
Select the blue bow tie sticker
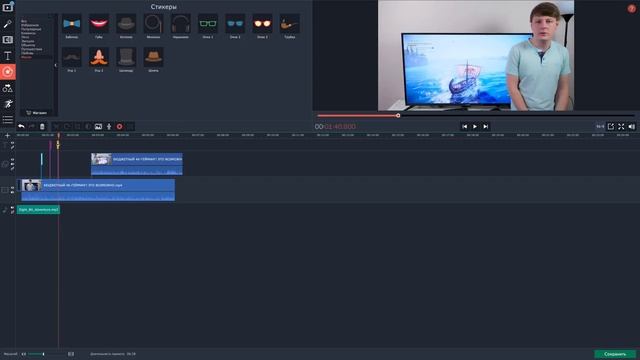[71, 24]
